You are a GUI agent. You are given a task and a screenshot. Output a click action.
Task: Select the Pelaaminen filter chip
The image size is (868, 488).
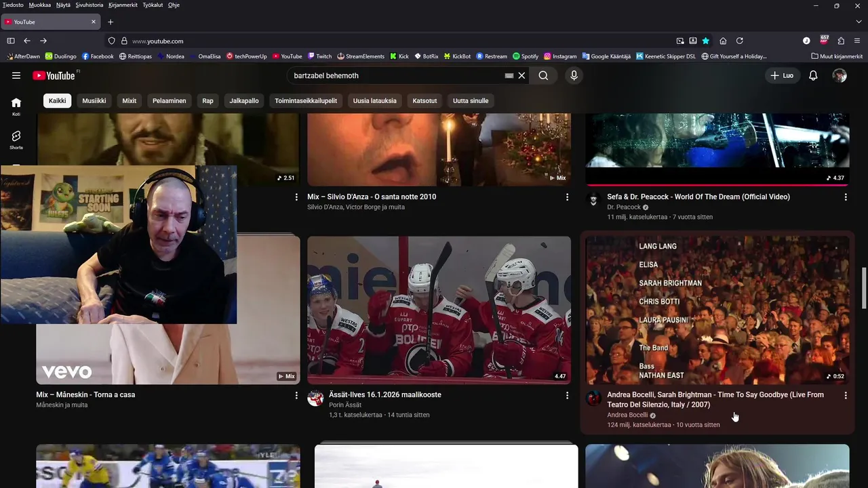(x=170, y=101)
